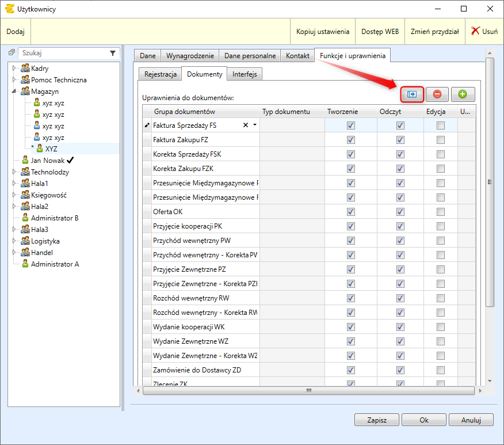Click the filter funnel icon in search box
The width and height of the screenshot is (504, 445).
point(113,53)
